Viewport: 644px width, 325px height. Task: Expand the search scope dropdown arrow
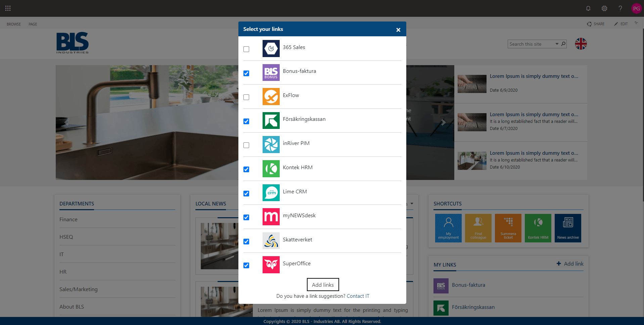click(557, 44)
